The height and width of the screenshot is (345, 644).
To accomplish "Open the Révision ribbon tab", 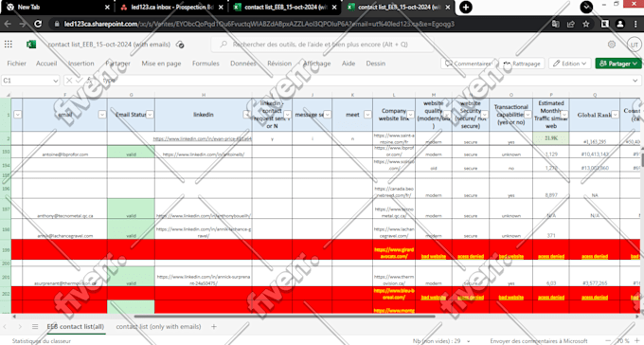I will 279,64.
